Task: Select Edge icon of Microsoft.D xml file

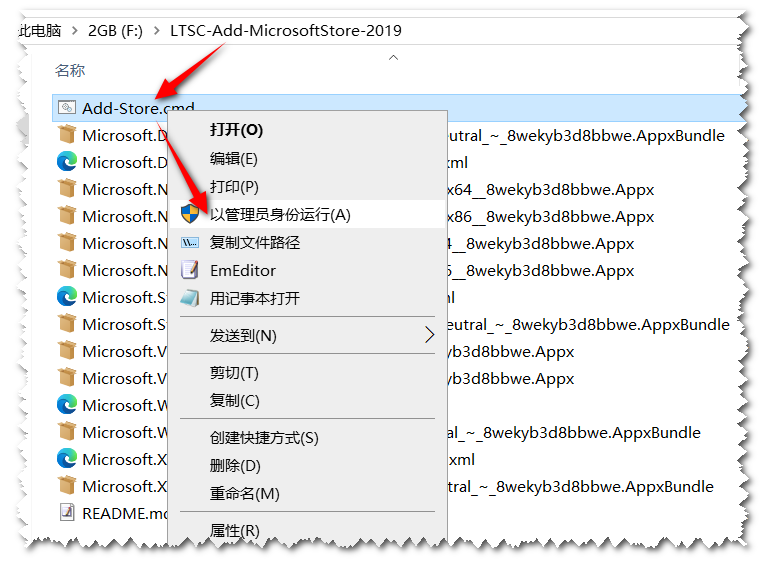Action: 66,162
